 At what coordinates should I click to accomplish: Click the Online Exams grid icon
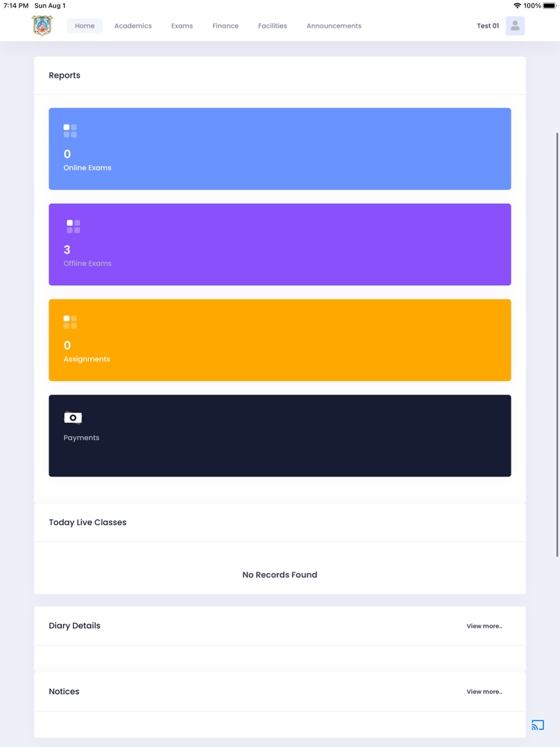70,131
